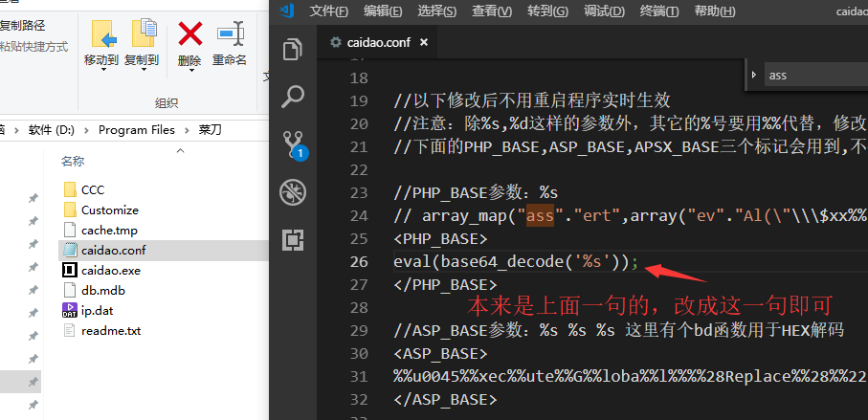Click 粘贴快捷方式 in ribbon
The height and width of the screenshot is (420, 868).
click(x=33, y=47)
